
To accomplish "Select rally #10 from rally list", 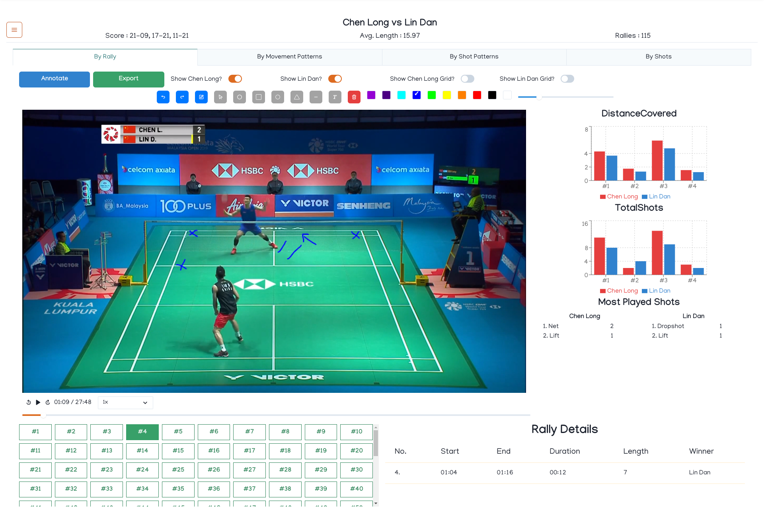I will click(357, 431).
